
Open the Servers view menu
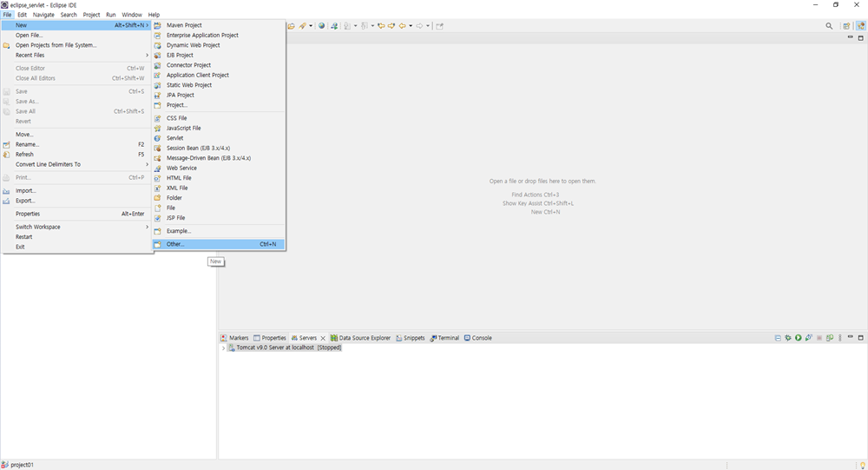[839, 338]
